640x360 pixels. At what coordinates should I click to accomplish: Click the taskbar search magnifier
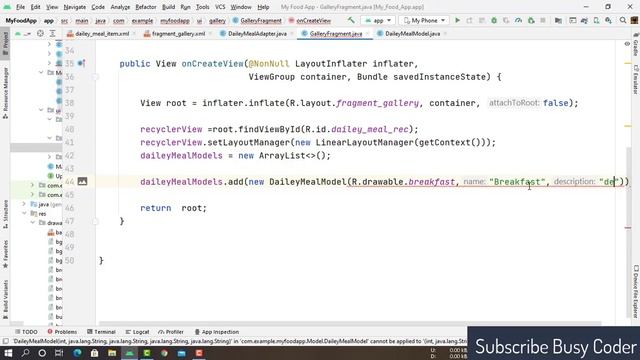click(25, 353)
